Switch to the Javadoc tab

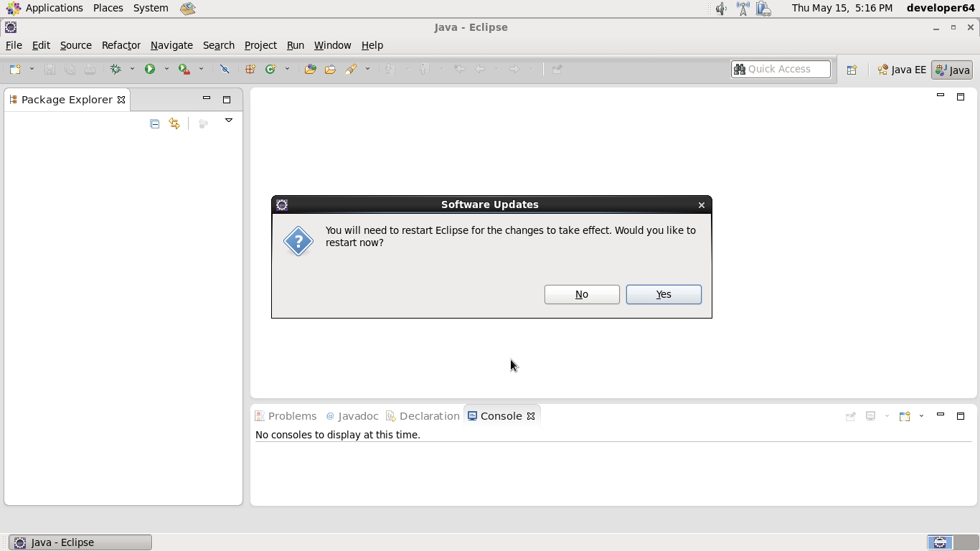352,416
